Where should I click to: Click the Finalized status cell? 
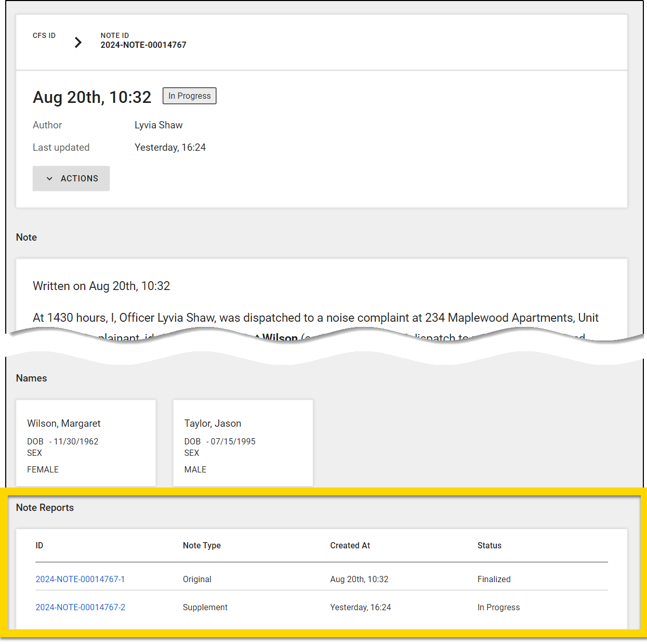[x=494, y=579]
